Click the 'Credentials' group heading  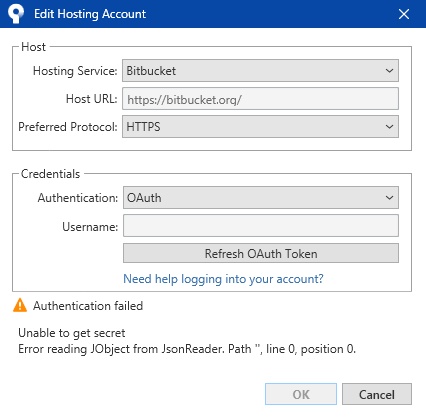[x=50, y=174]
